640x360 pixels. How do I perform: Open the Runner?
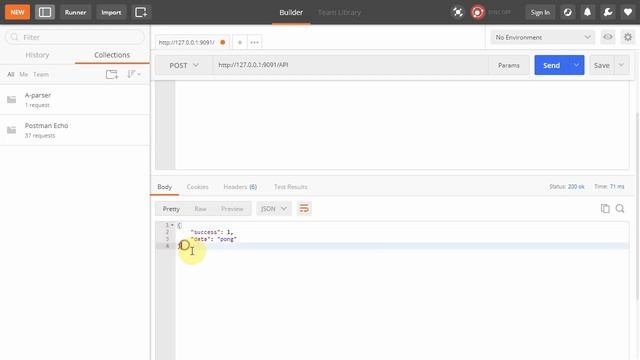point(76,12)
